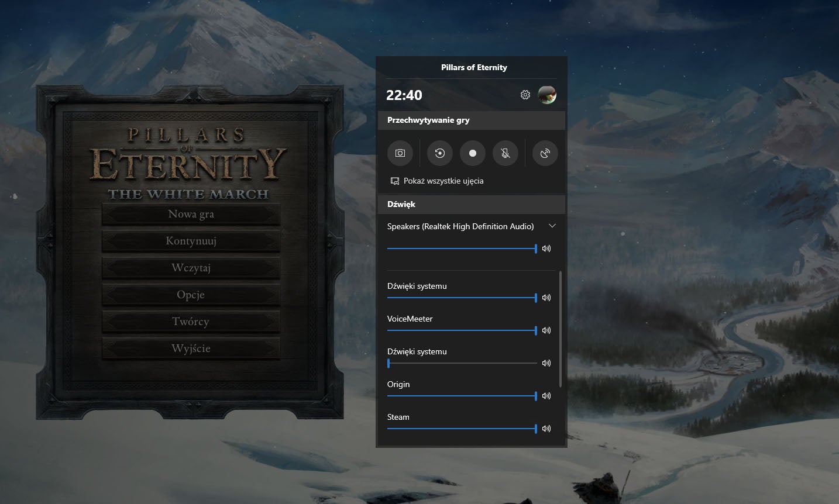Click the Speakers (Realtek High Definition Audio) label
Viewport: 839px width, 504px height.
tap(460, 226)
